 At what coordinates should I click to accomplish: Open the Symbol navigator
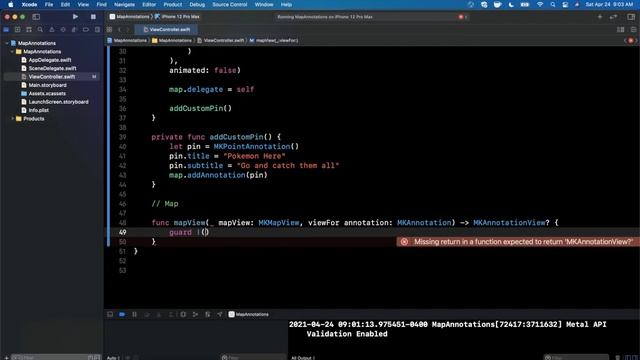29,29
